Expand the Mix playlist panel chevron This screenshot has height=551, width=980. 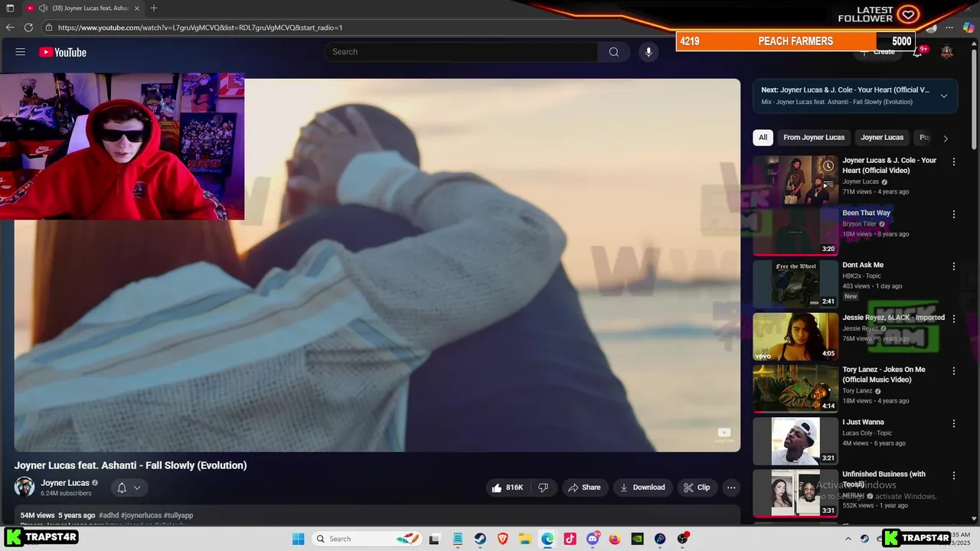coord(944,96)
